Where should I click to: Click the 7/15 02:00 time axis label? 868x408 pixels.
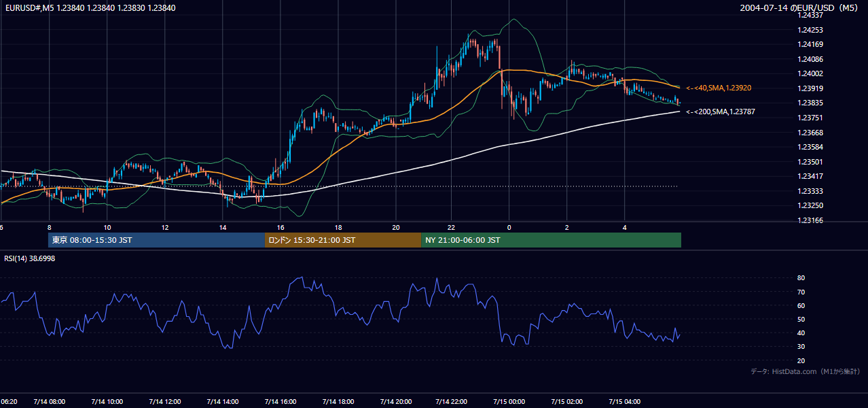(567, 402)
